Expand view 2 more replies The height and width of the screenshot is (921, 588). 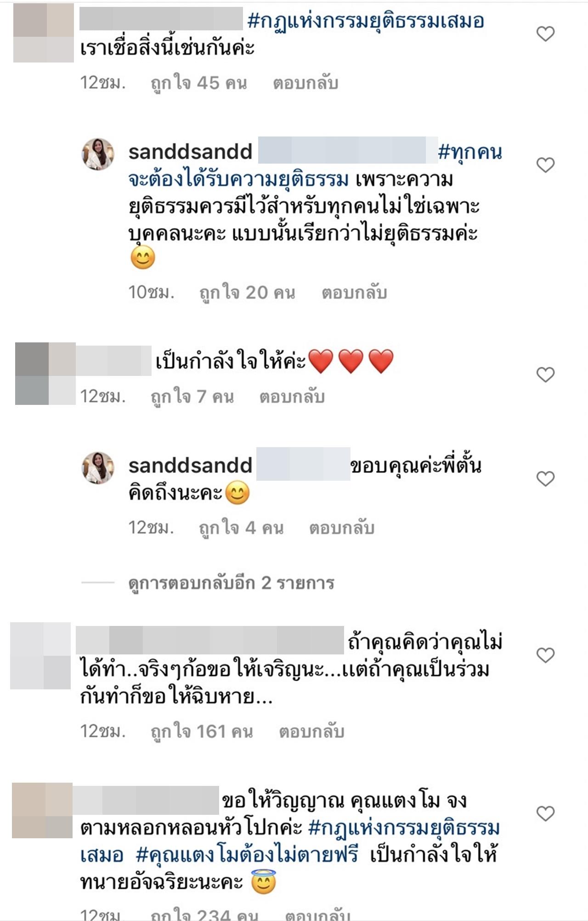pos(231,583)
